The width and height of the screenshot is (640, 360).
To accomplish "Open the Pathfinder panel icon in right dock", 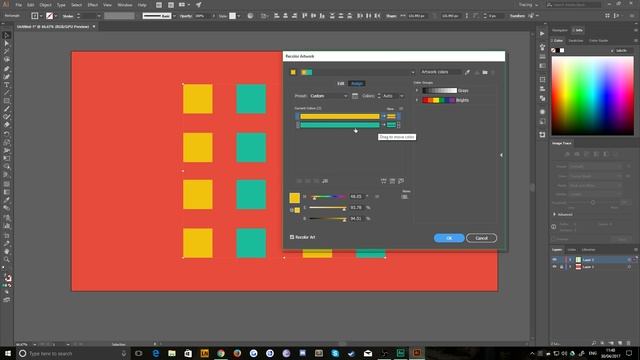I will pos(542,98).
